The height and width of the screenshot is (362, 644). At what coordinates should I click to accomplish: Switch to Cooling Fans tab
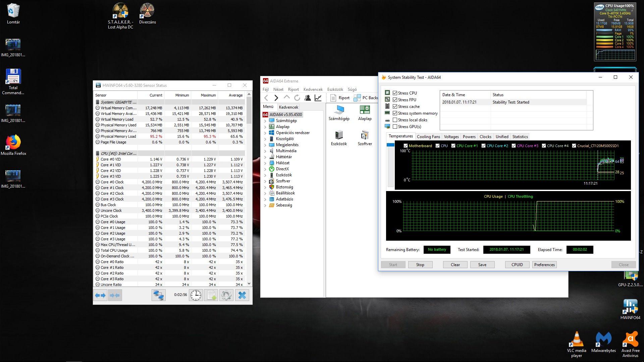click(428, 137)
